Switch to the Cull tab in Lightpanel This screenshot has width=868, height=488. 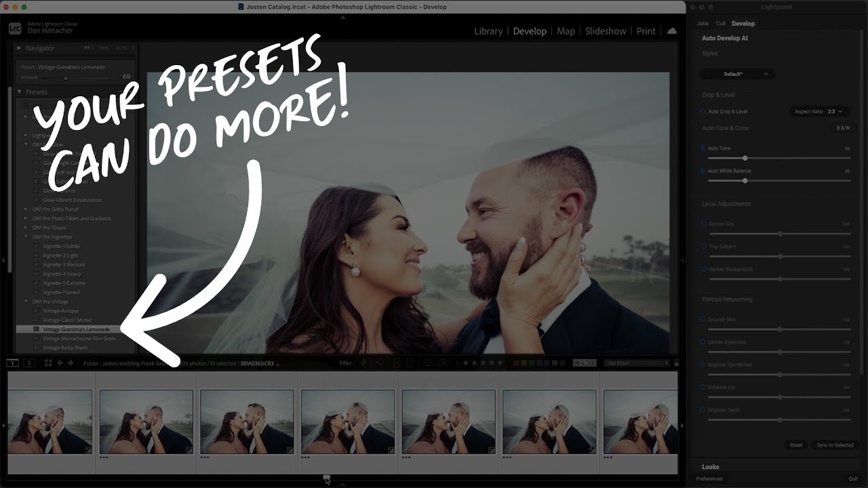click(721, 24)
